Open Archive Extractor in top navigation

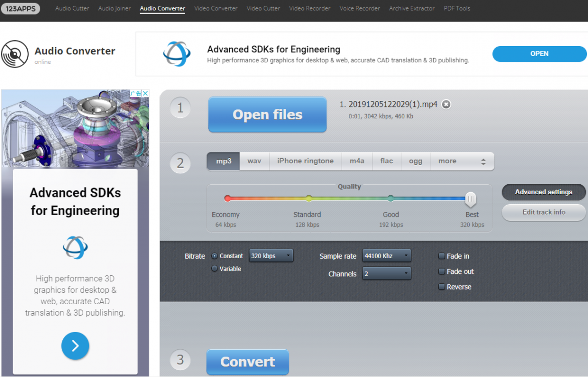coord(412,8)
